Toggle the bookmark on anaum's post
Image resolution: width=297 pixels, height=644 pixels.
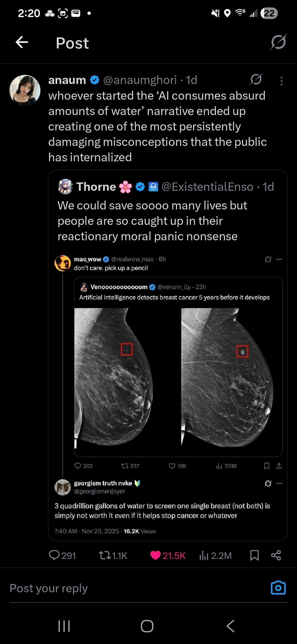(254, 555)
